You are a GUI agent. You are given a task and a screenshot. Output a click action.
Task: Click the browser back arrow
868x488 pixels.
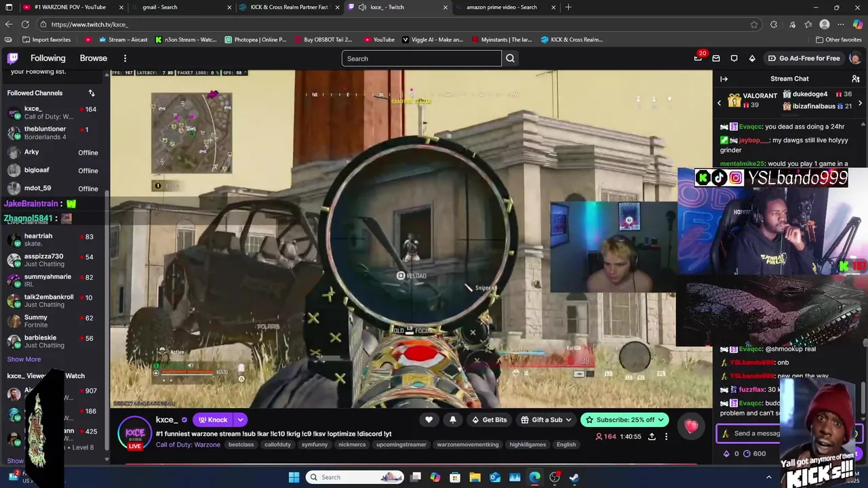pos(9,24)
